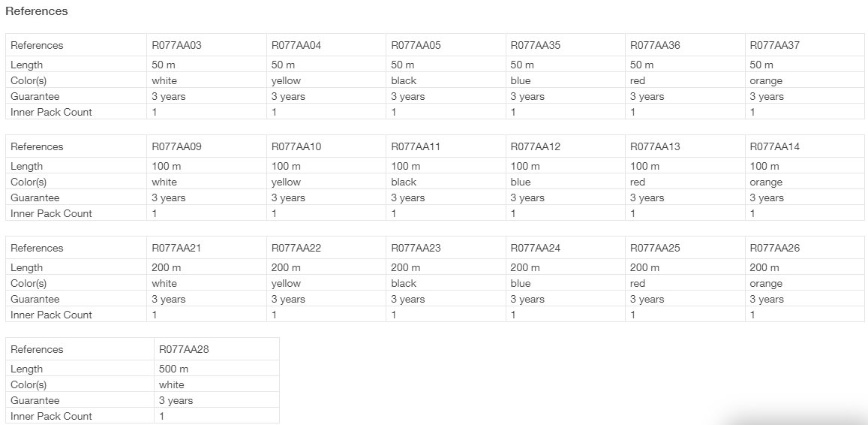The image size is (868, 425).
Task: Click reference R077AA36
Action: tap(655, 46)
